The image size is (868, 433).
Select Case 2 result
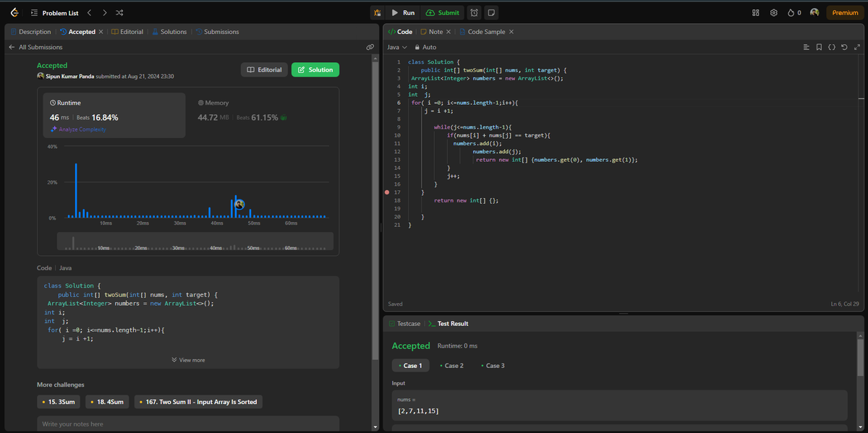(451, 365)
